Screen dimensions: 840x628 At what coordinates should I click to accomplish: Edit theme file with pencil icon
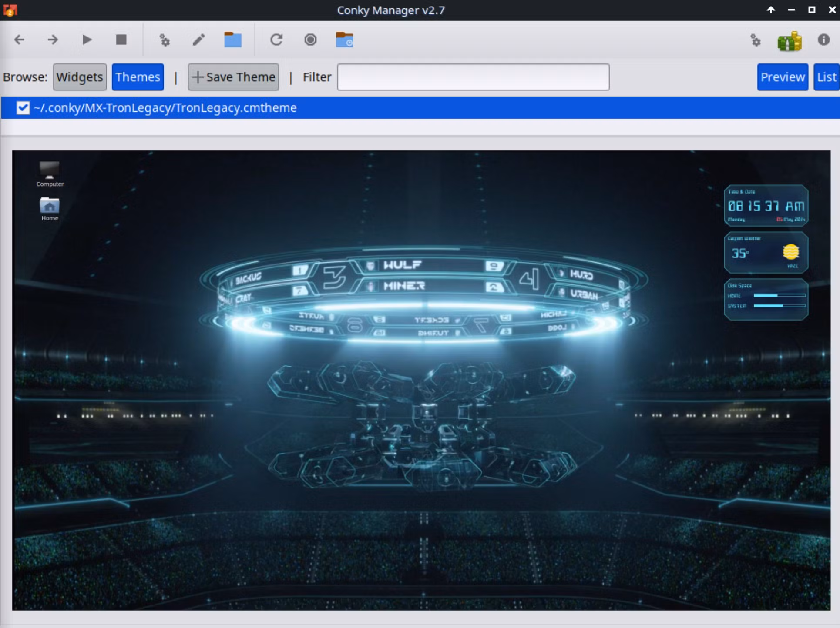coord(198,40)
